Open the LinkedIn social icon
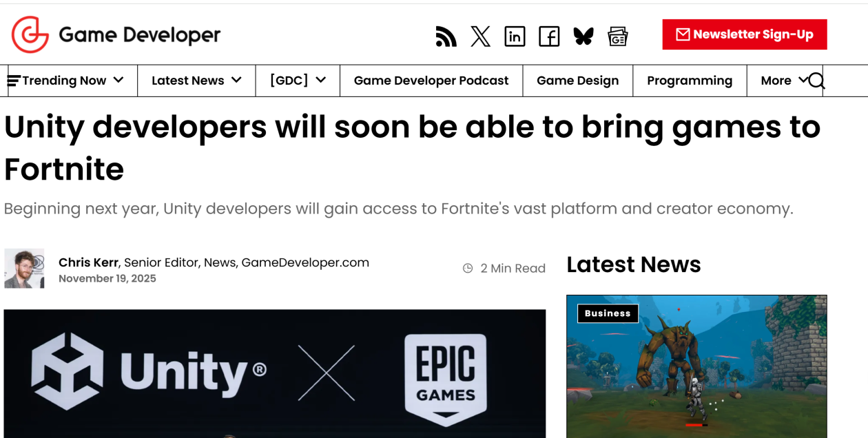Viewport: 868px width, 438px height. (515, 36)
